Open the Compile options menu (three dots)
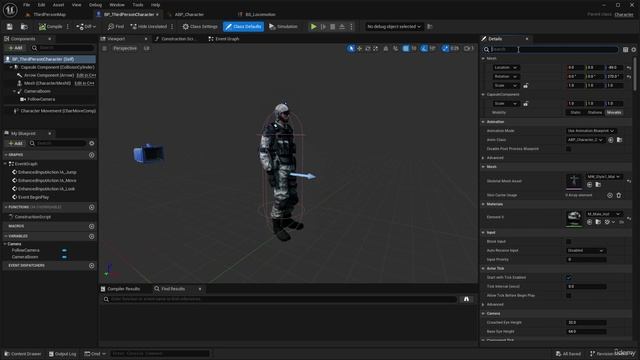This screenshot has height=360, width=640. (68, 27)
